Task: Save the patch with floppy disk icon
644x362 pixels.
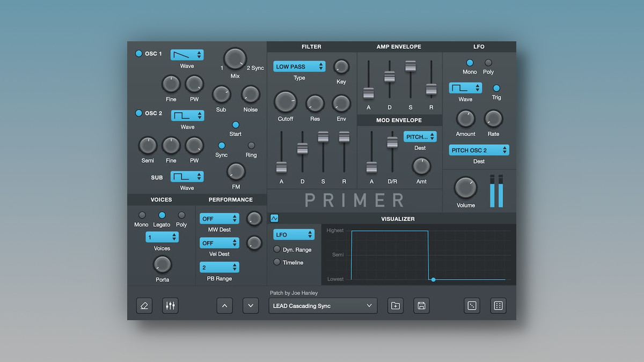Action: [422, 306]
